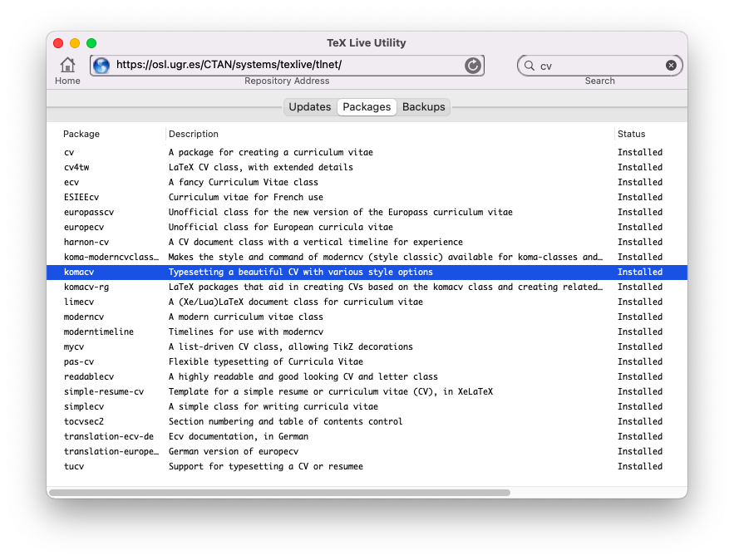
Task: Click description 'German version of europecv'
Action: click(234, 452)
